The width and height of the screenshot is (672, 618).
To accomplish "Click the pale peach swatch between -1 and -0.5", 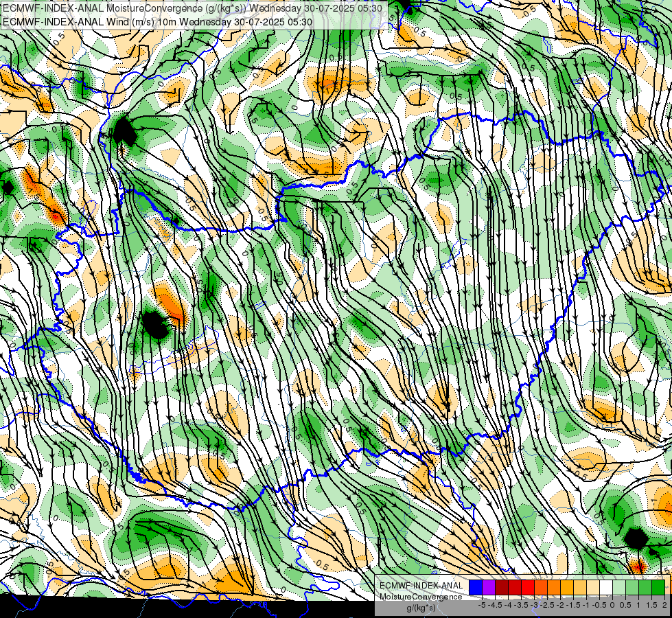I will 592,588.
